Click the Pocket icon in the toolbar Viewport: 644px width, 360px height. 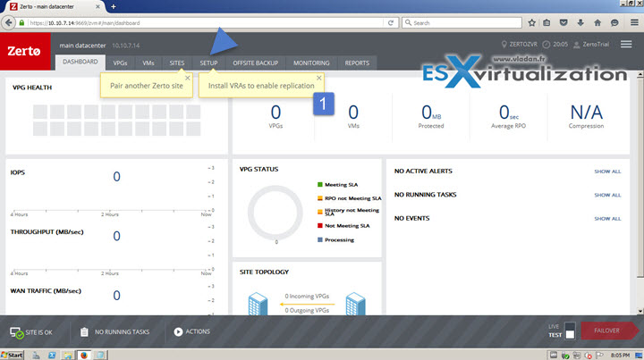pyautogui.click(x=563, y=23)
